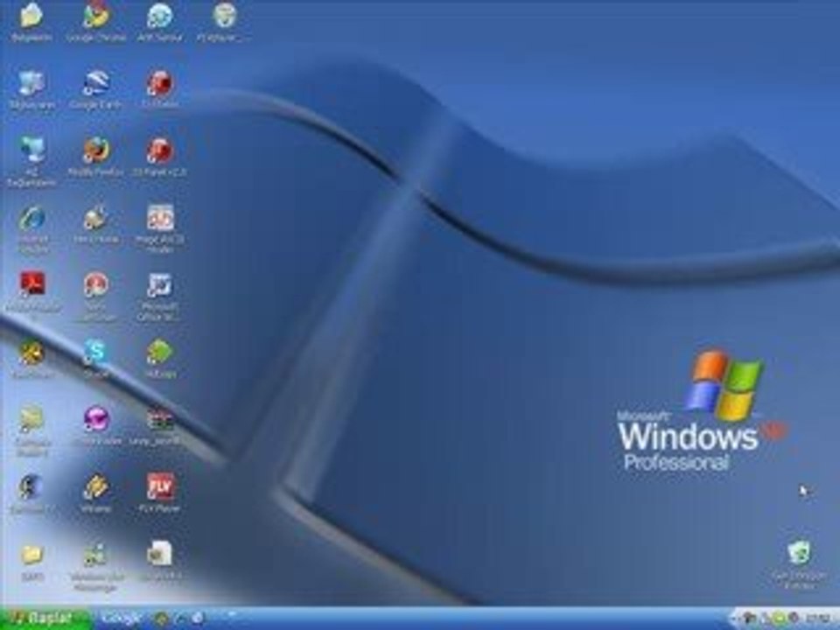Launch Skype from the desktop
840x630 pixels.
click(96, 352)
